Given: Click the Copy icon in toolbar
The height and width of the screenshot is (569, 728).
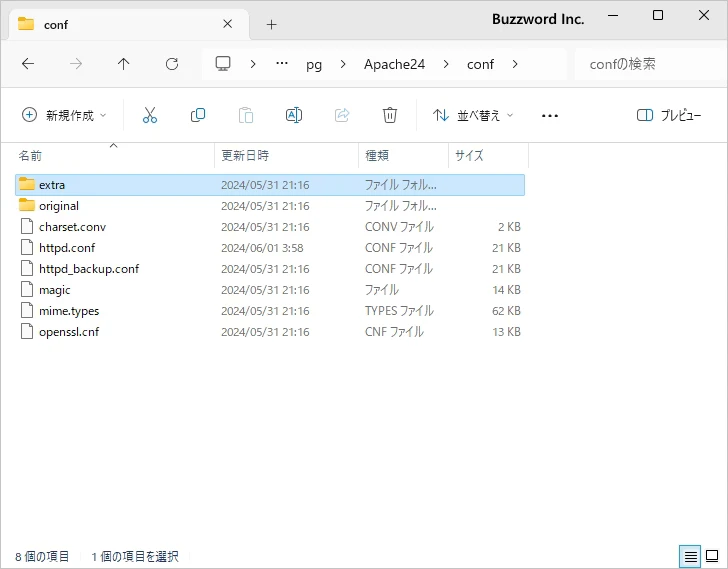Looking at the screenshot, I should point(198,115).
